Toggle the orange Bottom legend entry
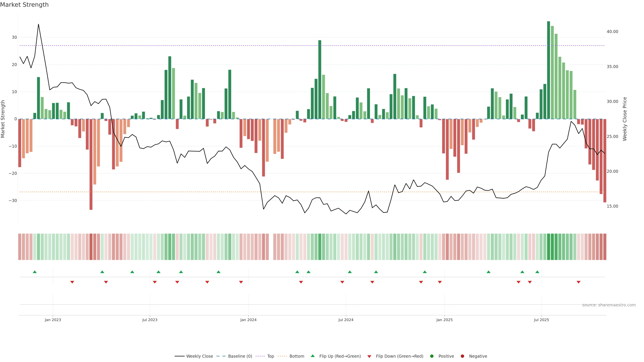 click(x=282, y=356)
